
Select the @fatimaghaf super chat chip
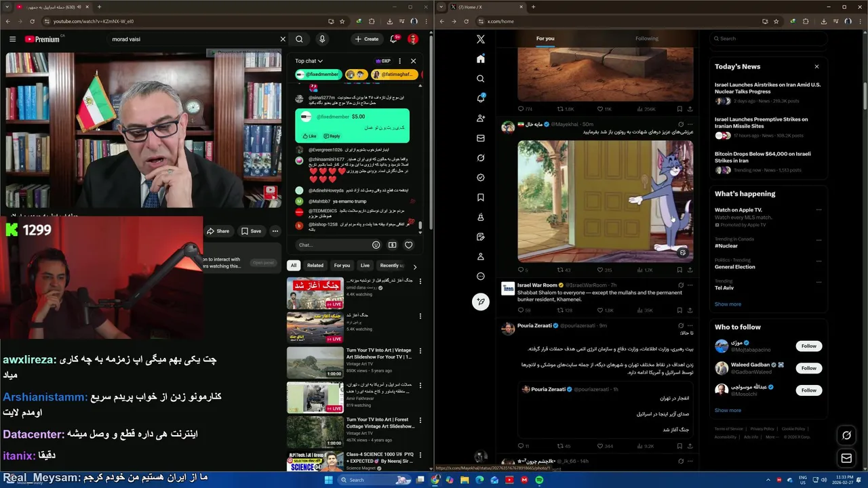click(393, 75)
